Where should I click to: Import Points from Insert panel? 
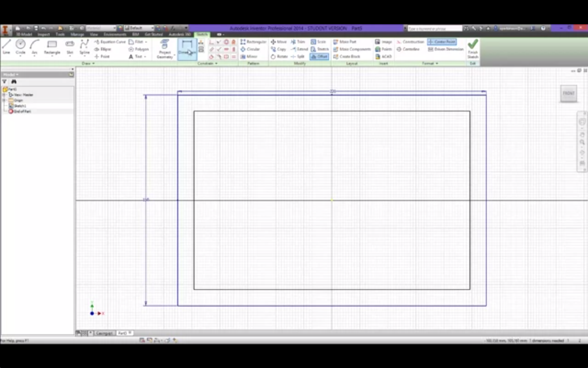pos(383,49)
